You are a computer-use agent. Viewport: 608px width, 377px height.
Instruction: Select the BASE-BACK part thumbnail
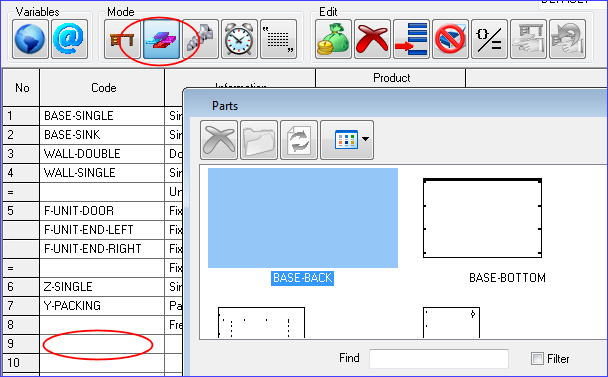[303, 218]
